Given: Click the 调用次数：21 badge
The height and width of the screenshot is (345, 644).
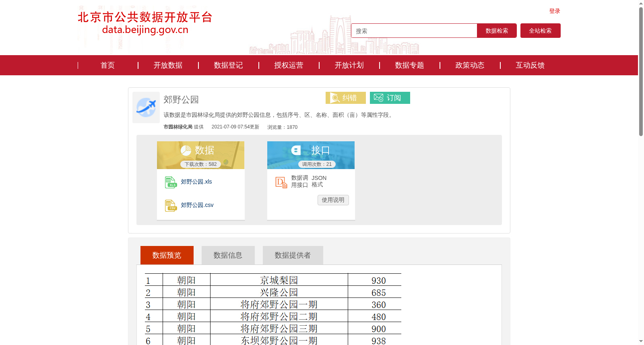Looking at the screenshot, I should (x=317, y=164).
